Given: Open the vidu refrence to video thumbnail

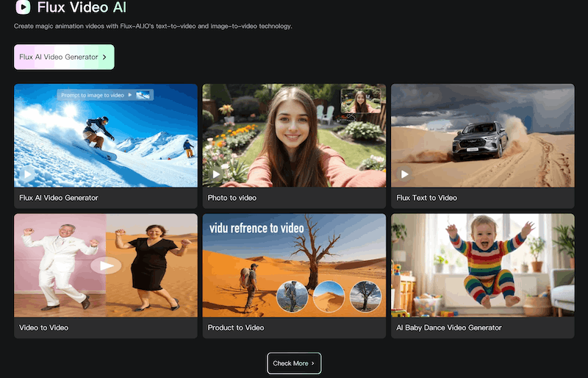Looking at the screenshot, I should coord(294,265).
